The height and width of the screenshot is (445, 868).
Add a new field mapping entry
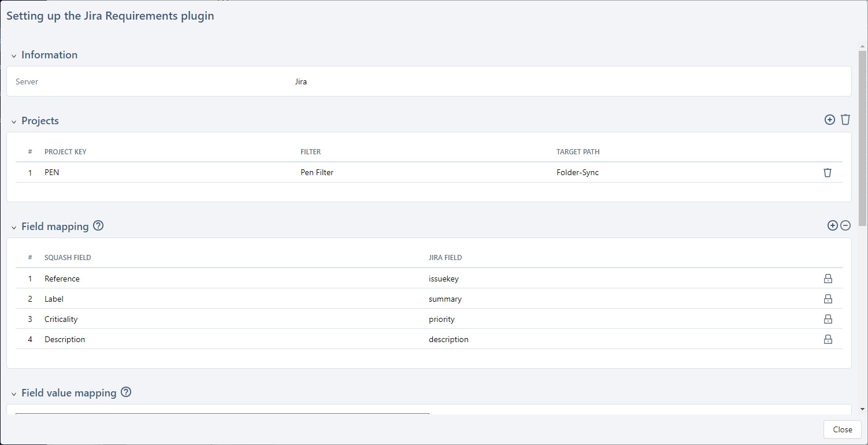(x=833, y=225)
